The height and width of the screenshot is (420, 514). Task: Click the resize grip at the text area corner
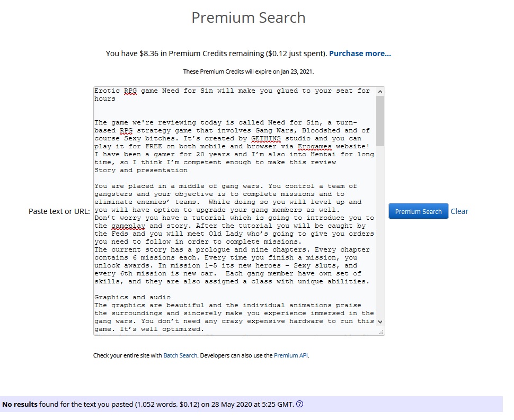[x=381, y=332]
